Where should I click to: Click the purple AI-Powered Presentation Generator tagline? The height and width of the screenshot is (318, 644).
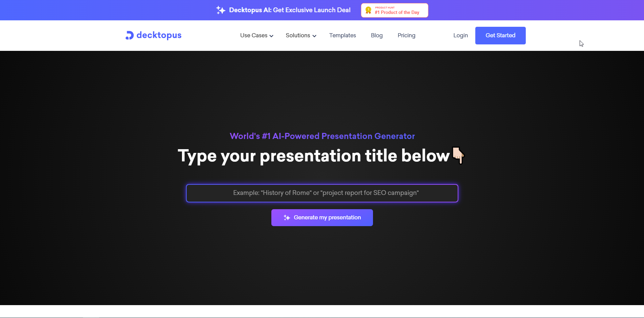tap(322, 136)
